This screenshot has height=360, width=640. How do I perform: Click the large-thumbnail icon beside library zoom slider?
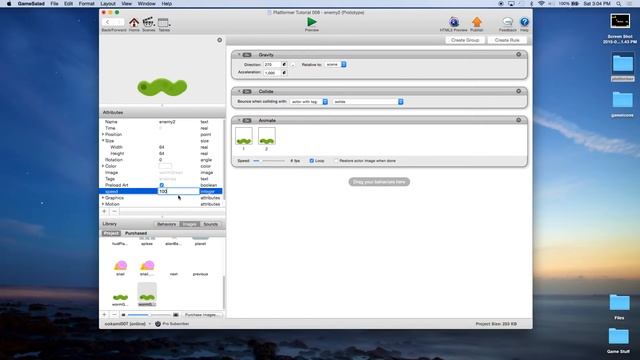[x=176, y=315]
